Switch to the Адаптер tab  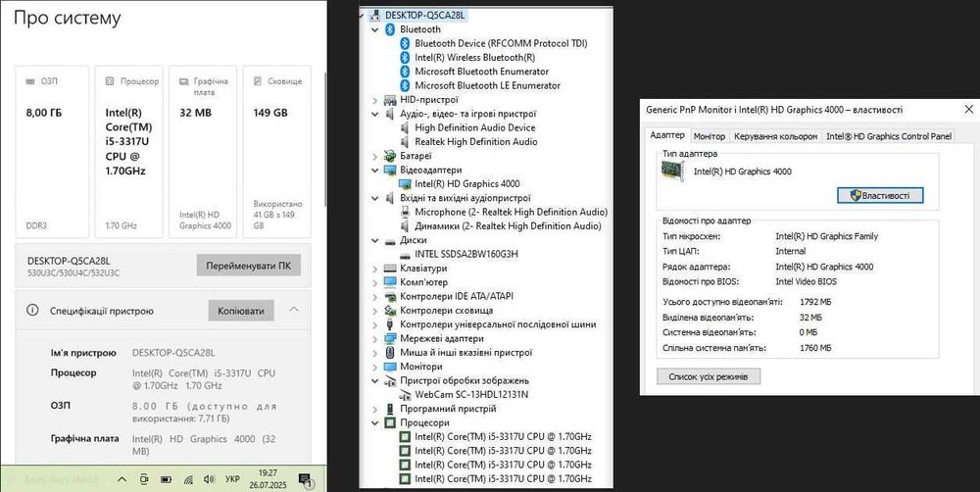coord(666,135)
